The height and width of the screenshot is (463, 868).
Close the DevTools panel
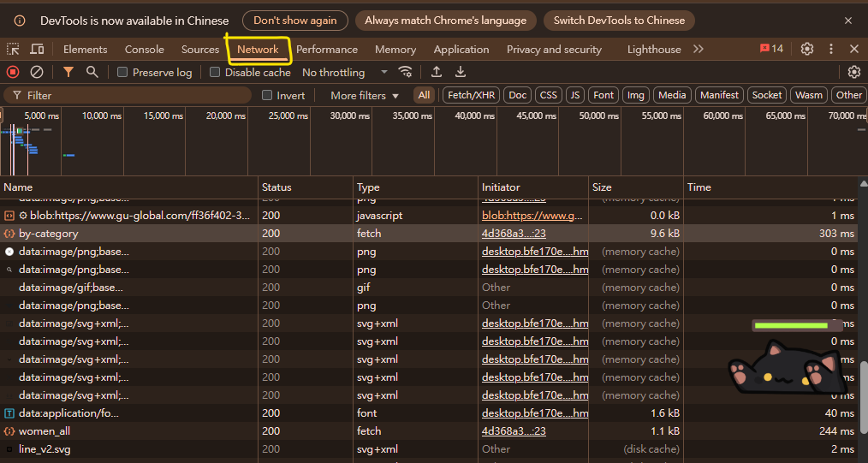tap(854, 50)
